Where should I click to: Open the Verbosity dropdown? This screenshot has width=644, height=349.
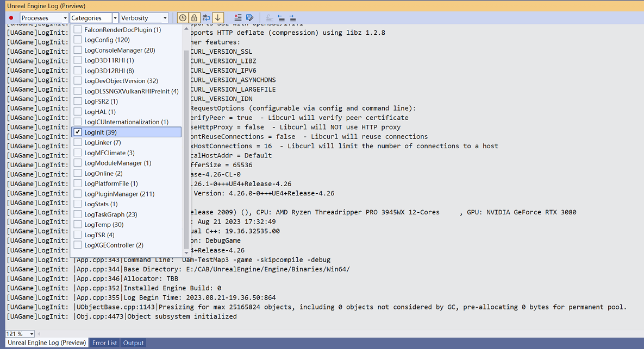[144, 17]
